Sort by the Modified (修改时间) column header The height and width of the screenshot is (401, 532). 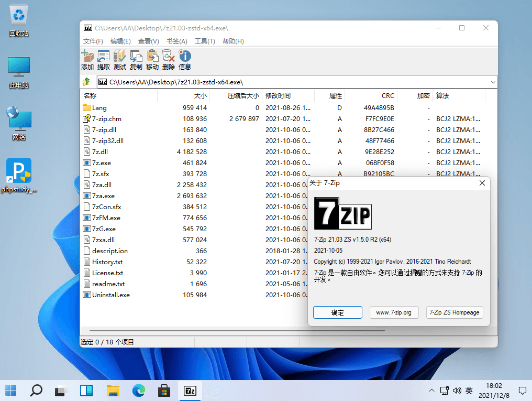(x=288, y=96)
